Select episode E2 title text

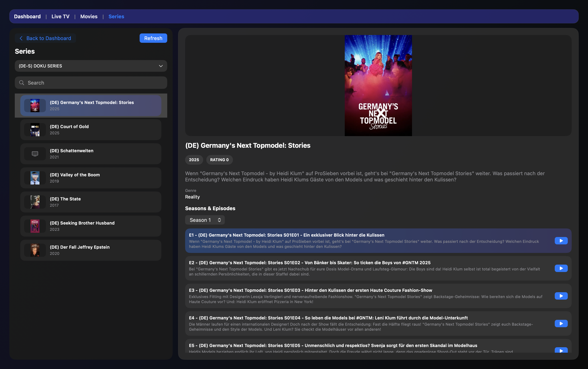tap(310, 263)
